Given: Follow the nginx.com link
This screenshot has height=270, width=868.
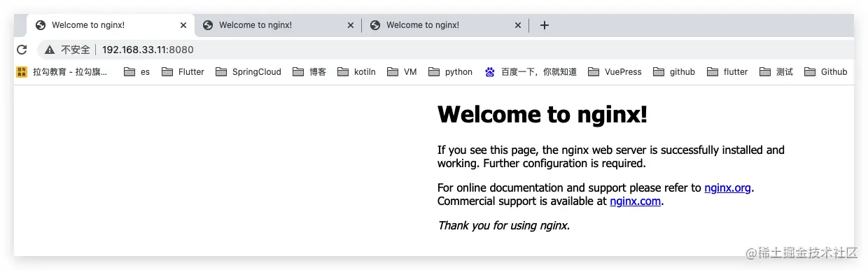Looking at the screenshot, I should coord(635,201).
